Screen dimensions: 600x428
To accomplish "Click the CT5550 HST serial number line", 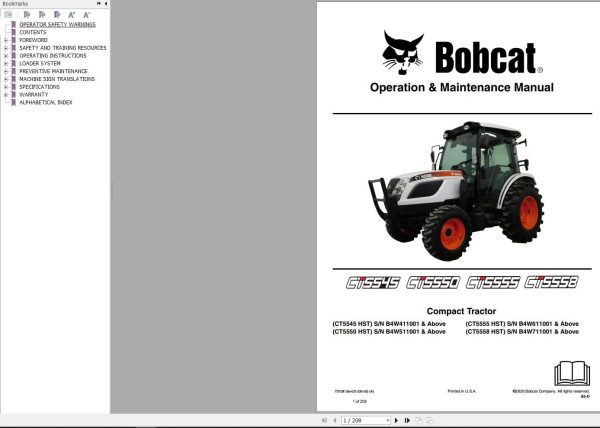I will [389, 332].
